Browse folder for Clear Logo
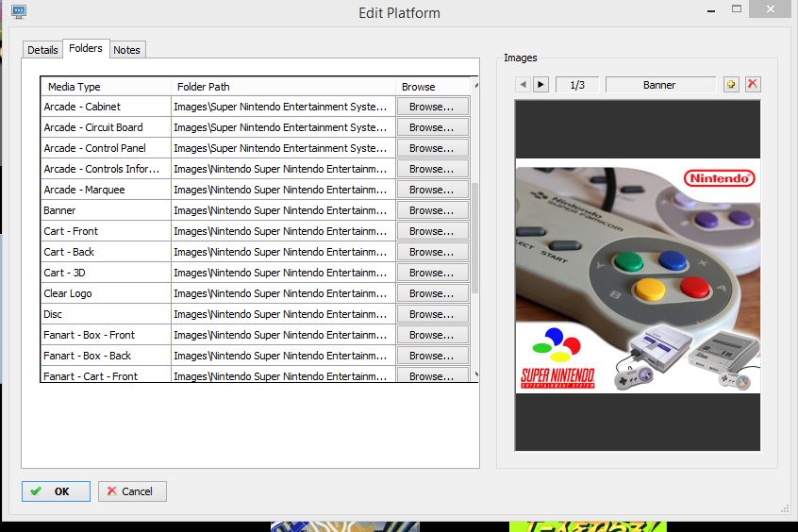Viewport: 798px width, 532px height. [432, 293]
